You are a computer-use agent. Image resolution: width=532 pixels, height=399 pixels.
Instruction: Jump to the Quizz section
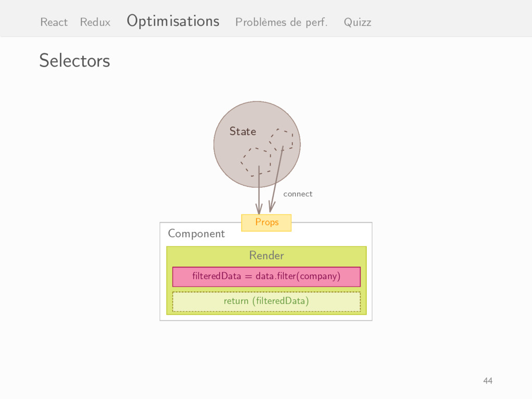(357, 22)
